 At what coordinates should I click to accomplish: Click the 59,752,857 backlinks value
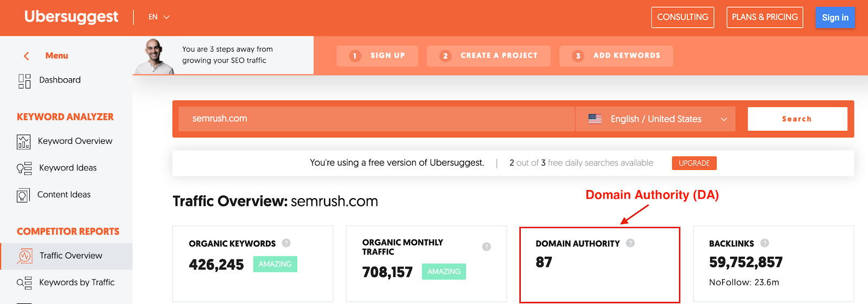click(x=746, y=263)
